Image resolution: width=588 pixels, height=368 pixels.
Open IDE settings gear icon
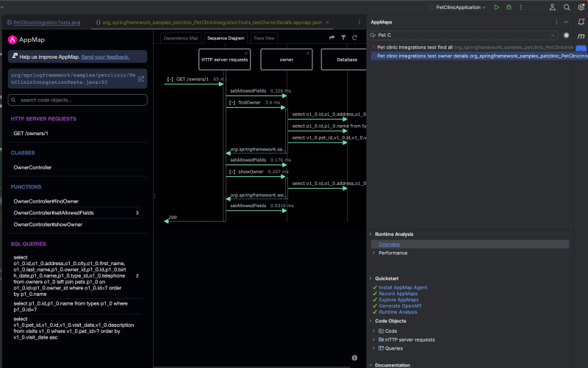point(581,7)
